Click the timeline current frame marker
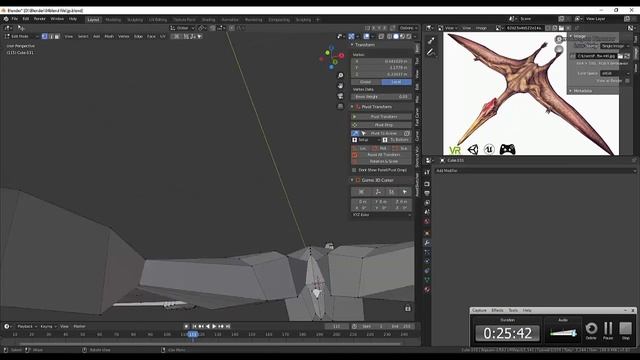640x360 pixels. 193,334
